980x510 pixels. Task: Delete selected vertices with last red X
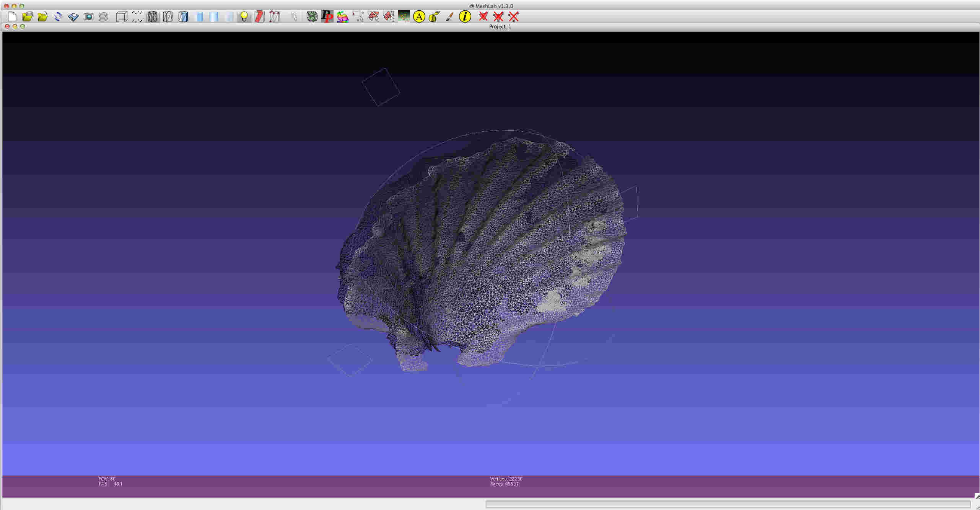tap(514, 16)
